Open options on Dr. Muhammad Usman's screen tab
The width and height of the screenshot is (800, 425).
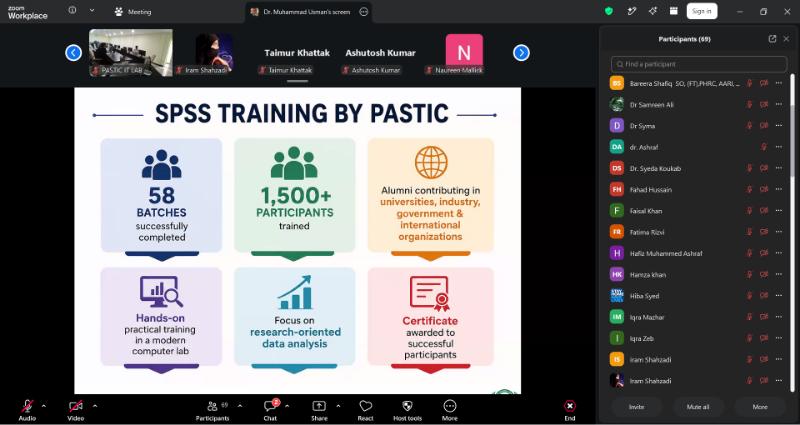[x=364, y=12]
